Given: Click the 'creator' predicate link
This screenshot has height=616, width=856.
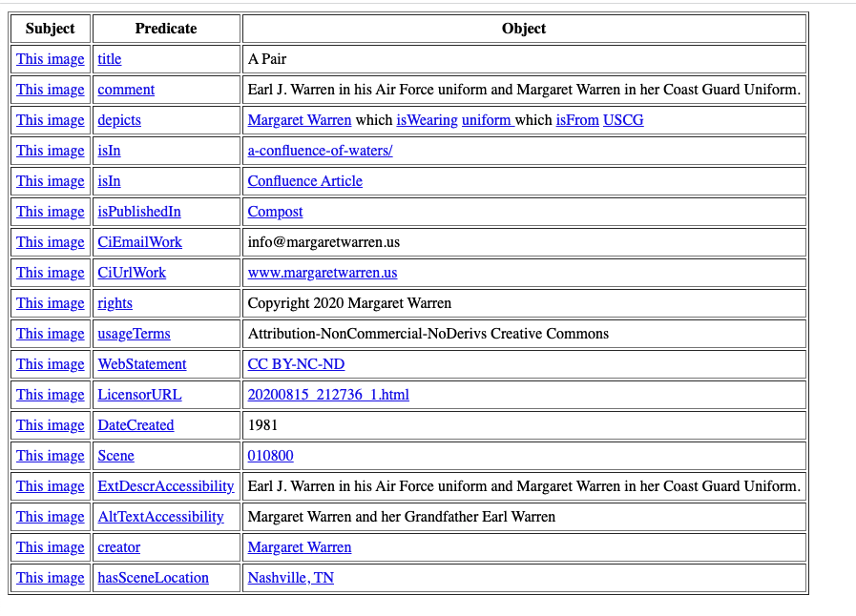Looking at the screenshot, I should click(x=119, y=547).
